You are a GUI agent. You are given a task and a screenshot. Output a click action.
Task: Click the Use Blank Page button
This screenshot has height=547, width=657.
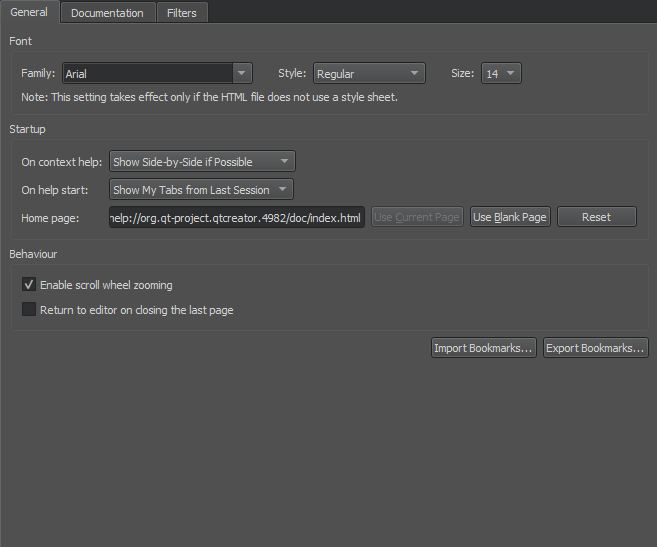[510, 217]
